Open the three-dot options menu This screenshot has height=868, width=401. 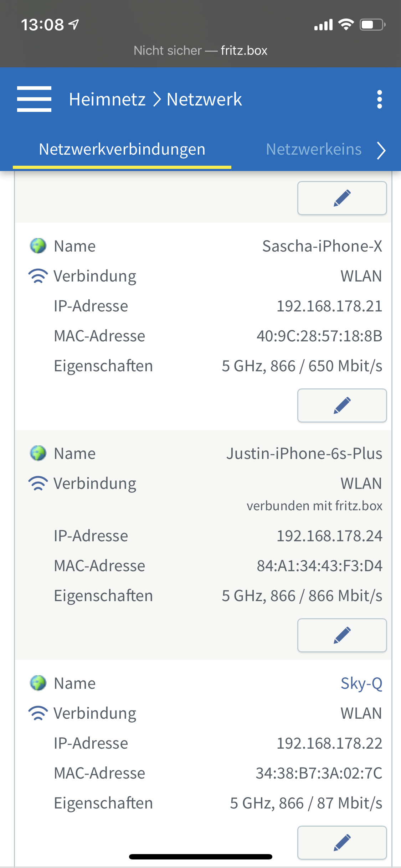point(379,99)
